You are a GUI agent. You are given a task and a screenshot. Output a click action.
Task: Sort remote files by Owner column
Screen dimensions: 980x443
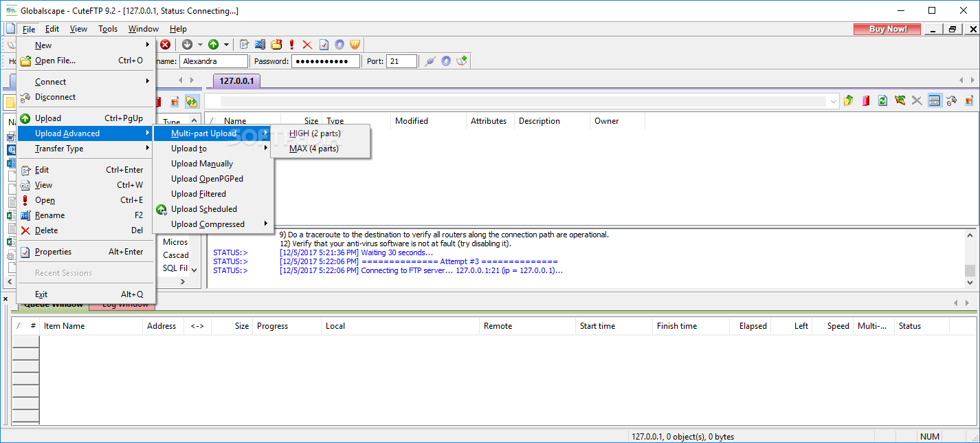617,121
